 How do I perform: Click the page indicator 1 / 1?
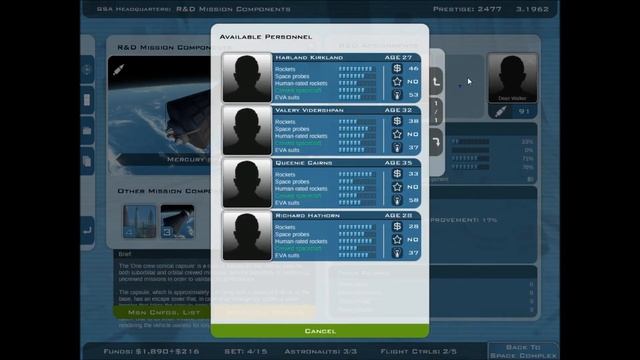pyautogui.click(x=436, y=112)
